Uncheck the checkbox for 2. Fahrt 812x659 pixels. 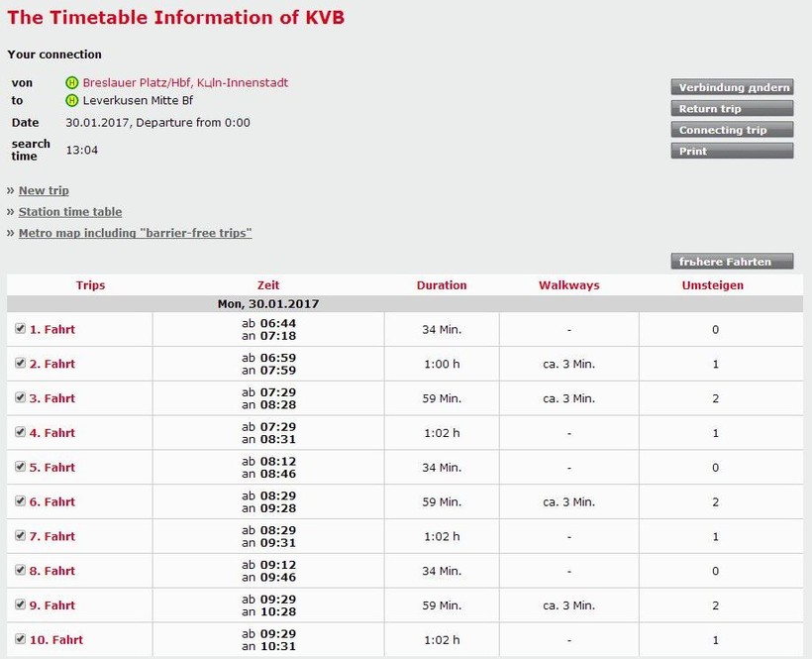pos(20,363)
